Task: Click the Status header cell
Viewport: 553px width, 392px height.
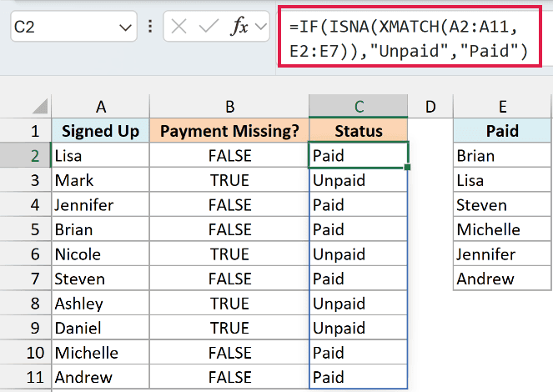Action: (x=359, y=131)
